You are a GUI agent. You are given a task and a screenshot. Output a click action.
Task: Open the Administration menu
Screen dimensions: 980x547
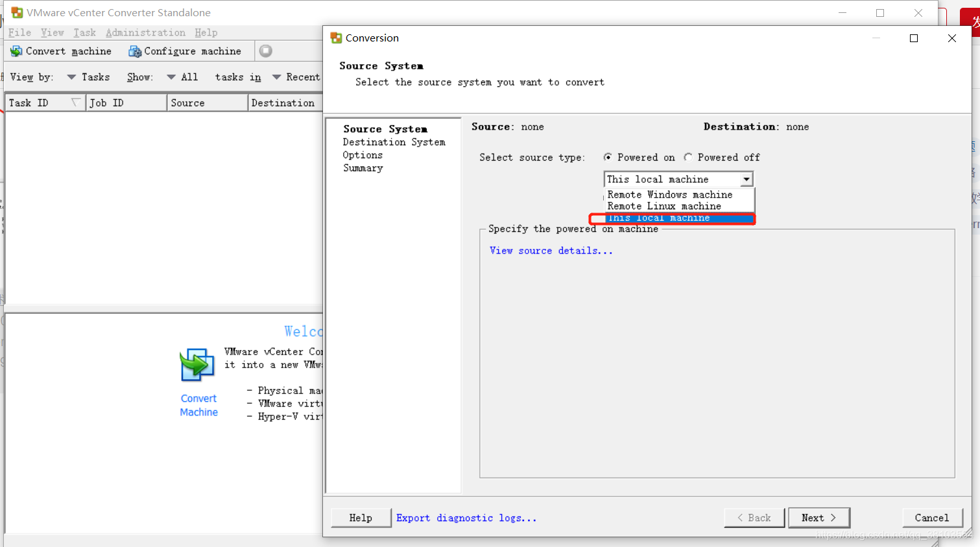click(x=145, y=32)
